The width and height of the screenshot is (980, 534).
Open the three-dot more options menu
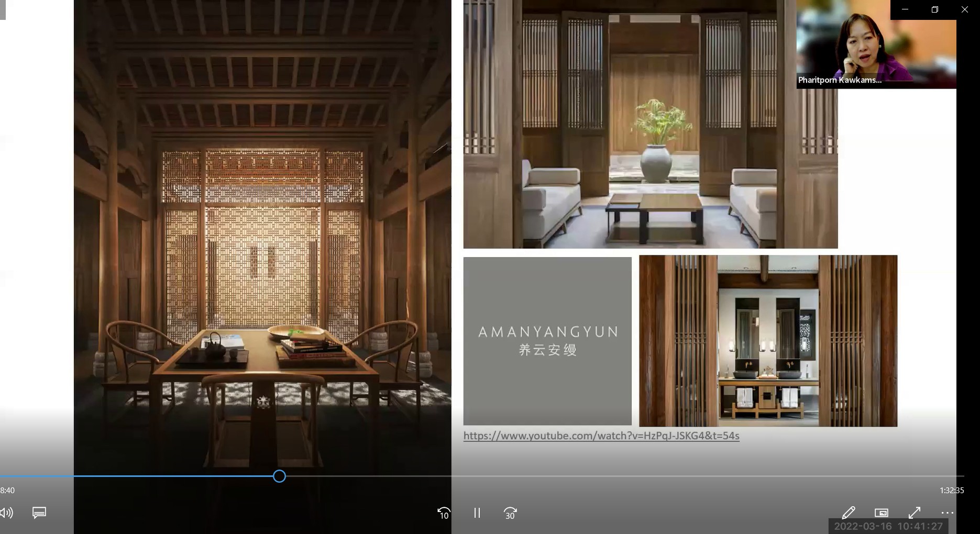947,513
